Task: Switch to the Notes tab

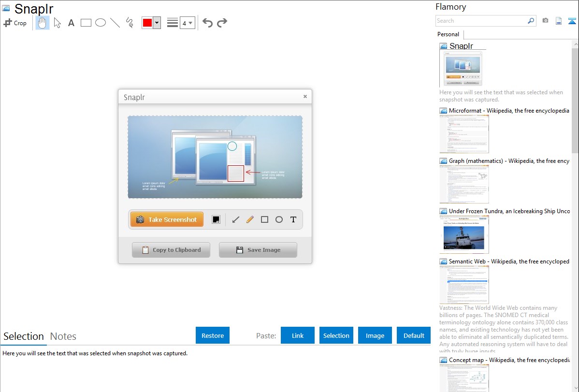Action: (x=63, y=336)
